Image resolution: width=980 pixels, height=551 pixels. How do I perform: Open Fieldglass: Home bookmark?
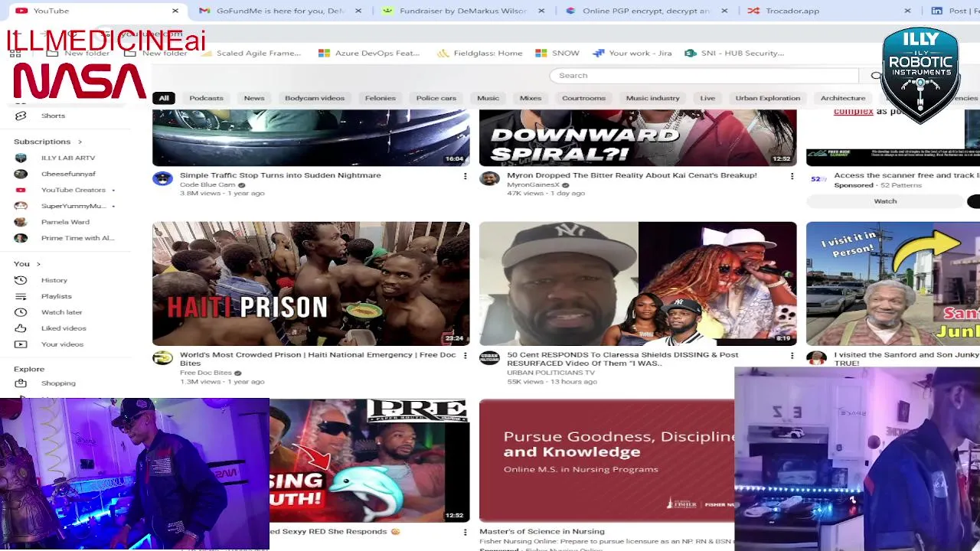tap(480, 53)
